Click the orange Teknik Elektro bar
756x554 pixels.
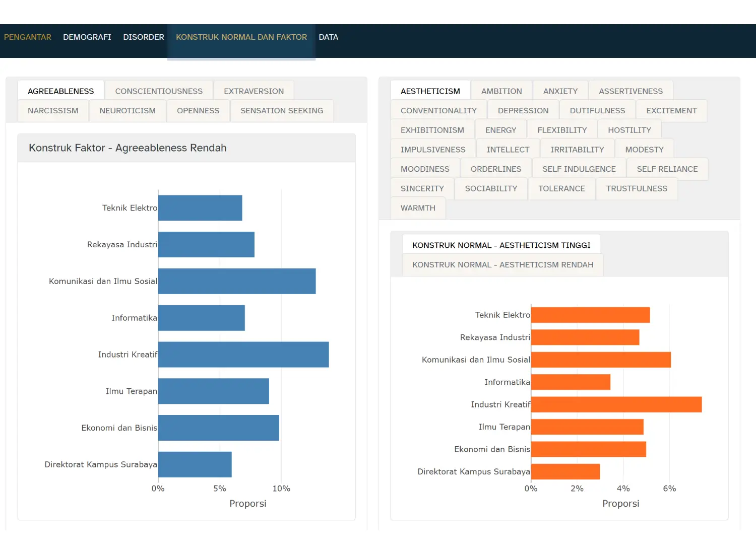click(x=590, y=315)
